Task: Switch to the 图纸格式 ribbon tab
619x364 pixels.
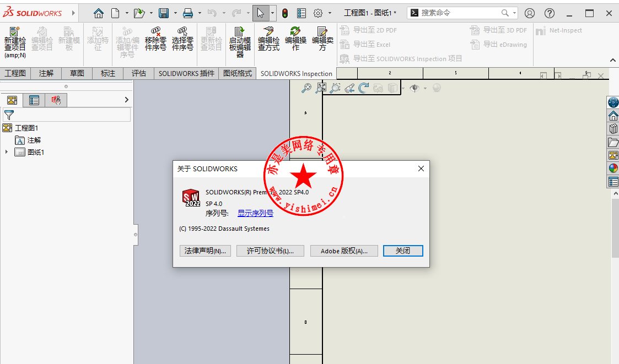Action: [x=238, y=73]
